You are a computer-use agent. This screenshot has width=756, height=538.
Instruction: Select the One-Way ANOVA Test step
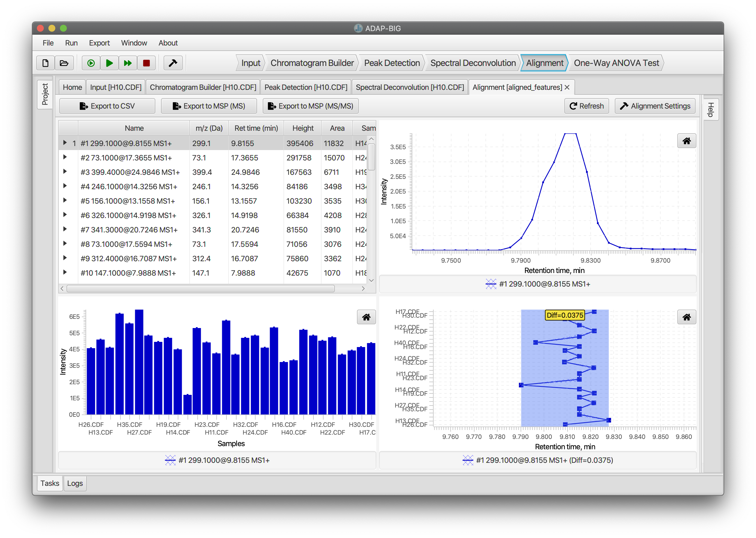click(616, 63)
